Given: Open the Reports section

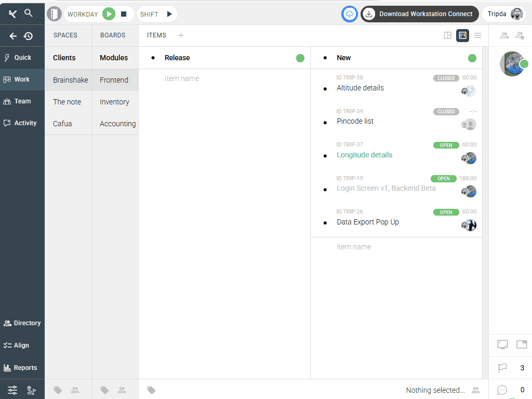Looking at the screenshot, I should coord(22,368).
